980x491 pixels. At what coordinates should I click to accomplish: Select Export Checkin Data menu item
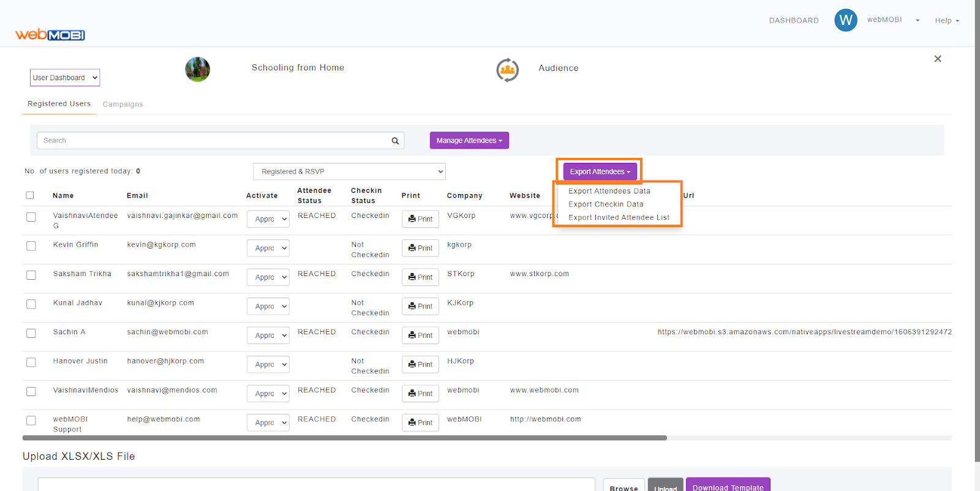(x=606, y=204)
